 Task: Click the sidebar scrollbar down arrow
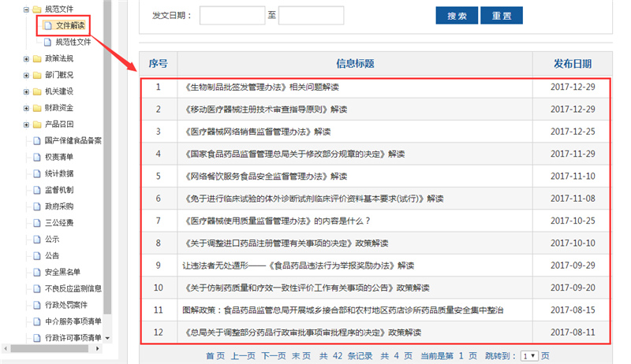pyautogui.click(x=107, y=338)
